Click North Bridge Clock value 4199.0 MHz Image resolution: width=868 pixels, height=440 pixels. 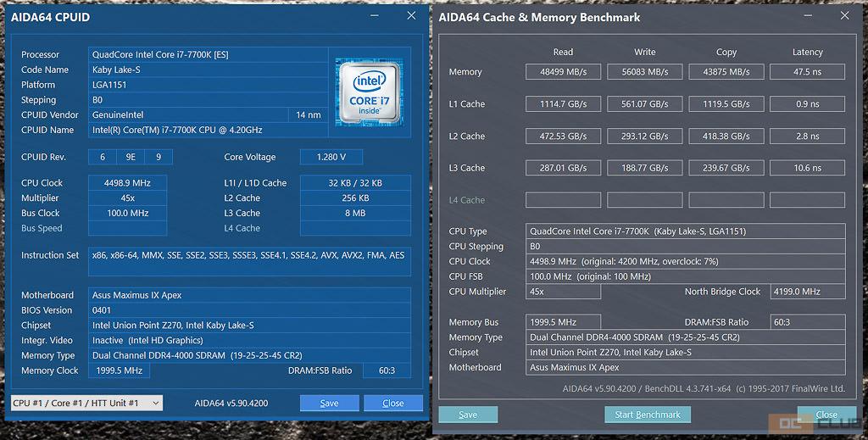(x=808, y=292)
